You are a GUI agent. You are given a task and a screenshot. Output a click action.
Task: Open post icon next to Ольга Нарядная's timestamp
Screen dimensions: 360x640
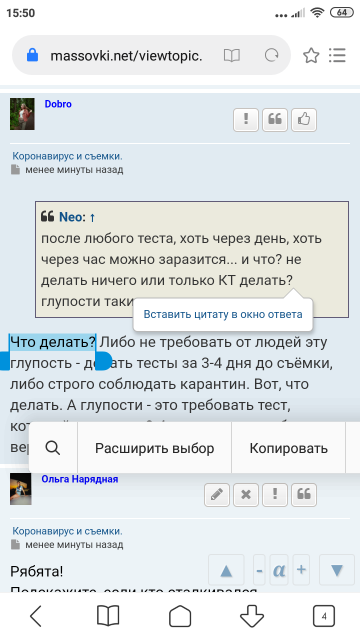pyautogui.click(x=15, y=544)
